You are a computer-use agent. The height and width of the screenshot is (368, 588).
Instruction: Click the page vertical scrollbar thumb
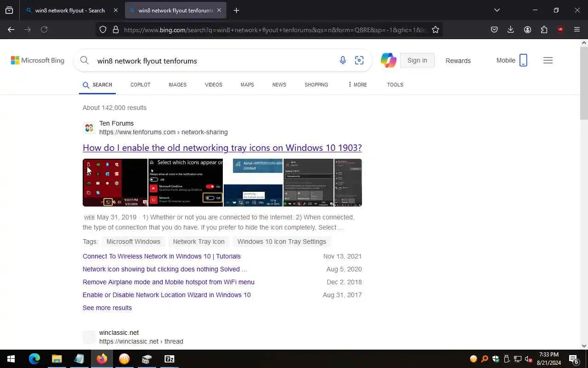coord(584,83)
